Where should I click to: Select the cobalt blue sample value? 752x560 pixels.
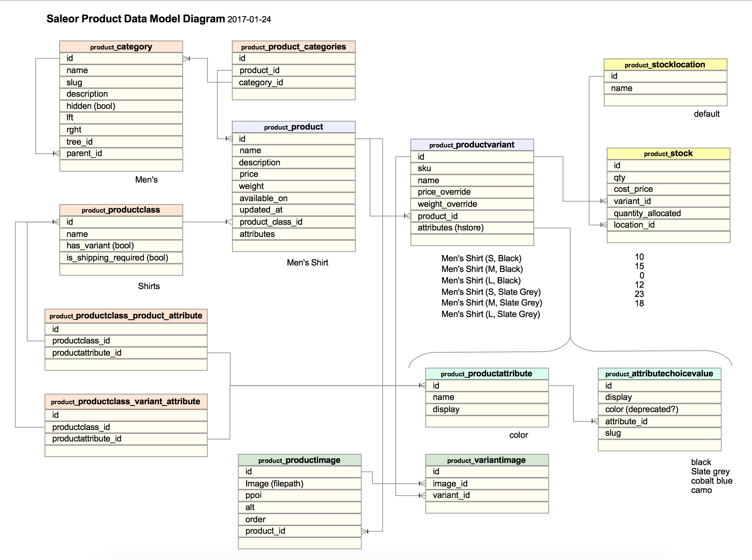point(711,481)
